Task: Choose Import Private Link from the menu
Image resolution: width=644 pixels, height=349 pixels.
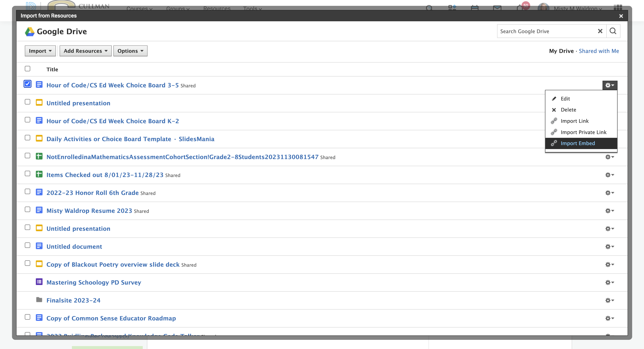Action: 581,132
